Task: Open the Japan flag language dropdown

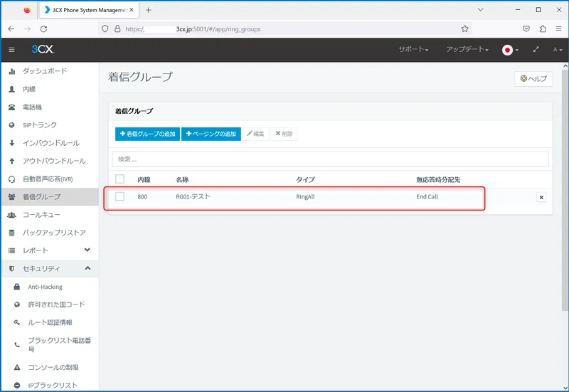Action: point(510,50)
